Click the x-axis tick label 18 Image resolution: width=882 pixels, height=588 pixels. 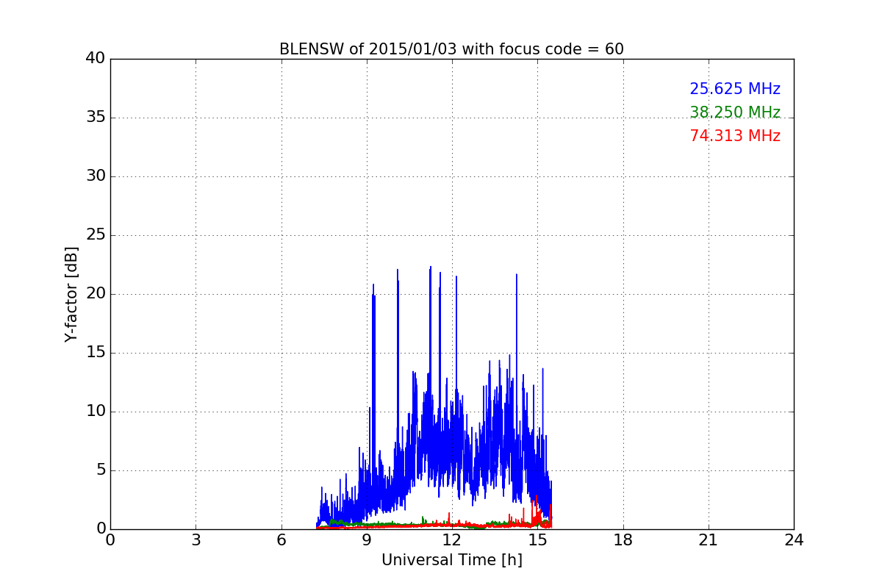623,540
